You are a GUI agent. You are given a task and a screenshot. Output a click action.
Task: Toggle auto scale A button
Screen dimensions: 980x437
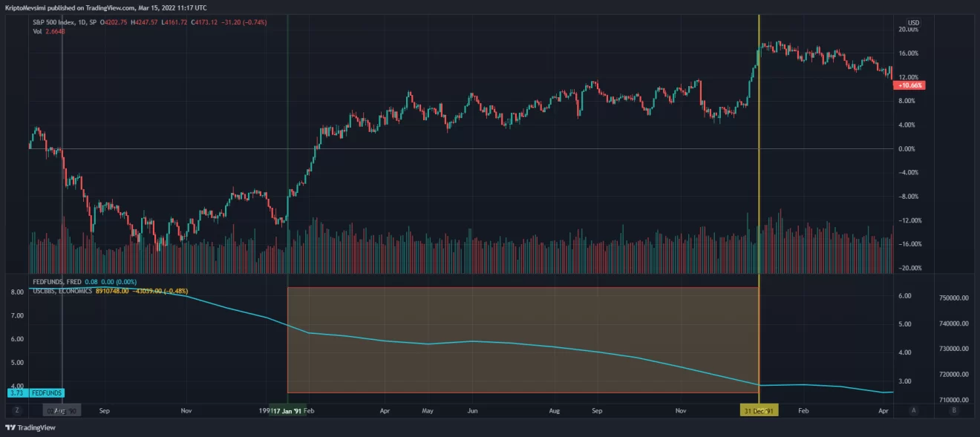pyautogui.click(x=914, y=410)
